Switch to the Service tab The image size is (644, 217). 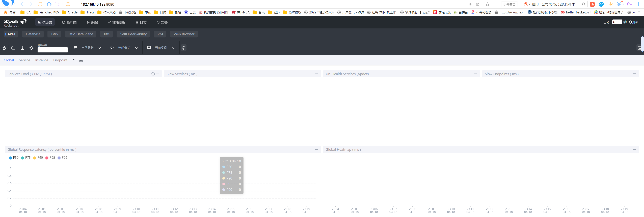[x=24, y=60]
